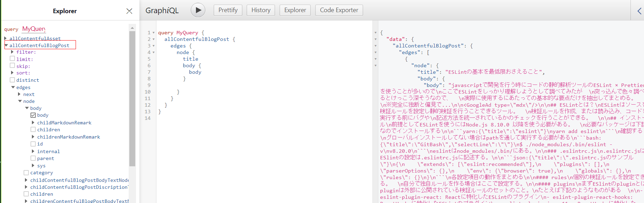Toggle the Explorer button in the toolbar

[x=295, y=10]
